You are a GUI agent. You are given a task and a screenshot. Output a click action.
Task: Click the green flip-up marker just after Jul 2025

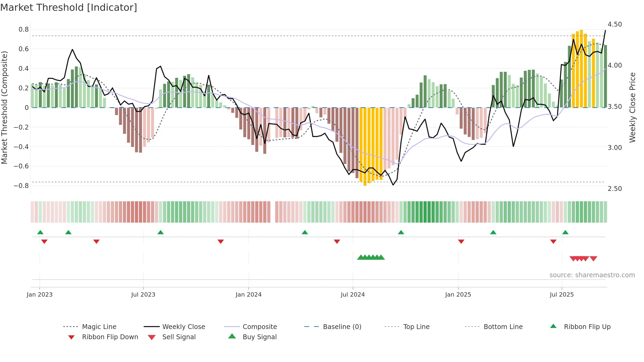pos(565,232)
